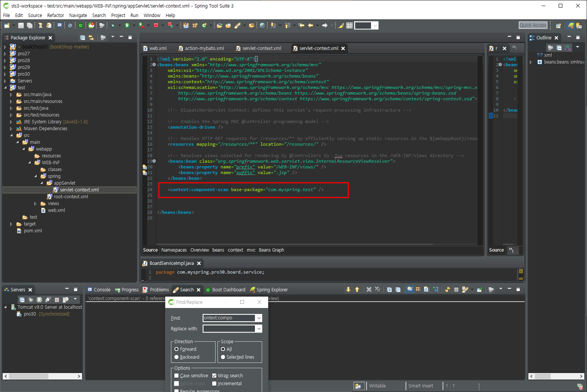Switch to the action-mybatis.xml tab
587x392 pixels.
pos(201,48)
